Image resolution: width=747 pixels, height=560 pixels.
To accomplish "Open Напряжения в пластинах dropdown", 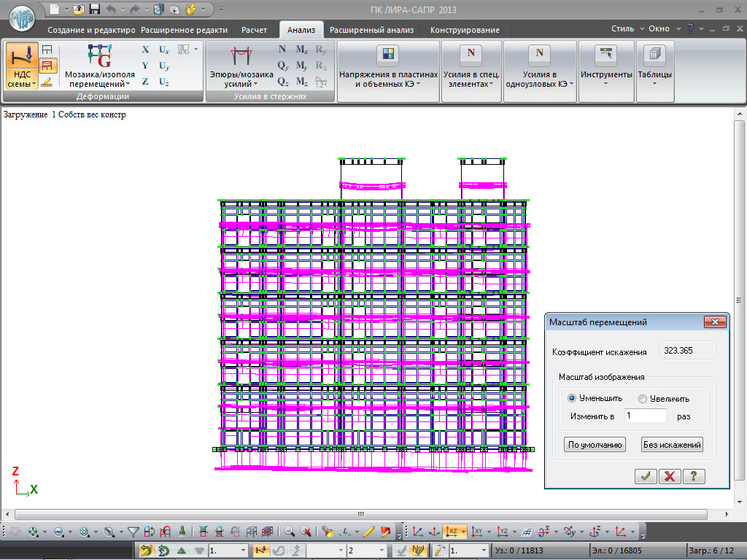I will click(x=388, y=79).
